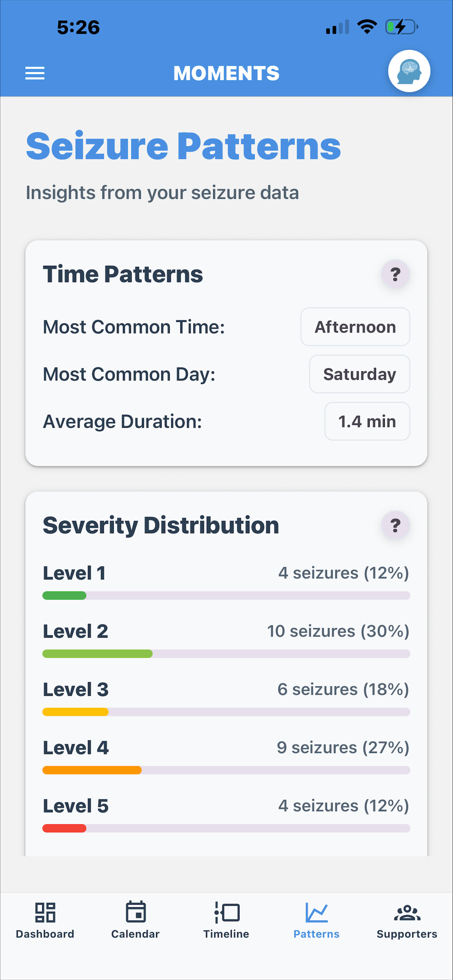
Task: Go to Dashboard tab icon
Action: click(45, 913)
